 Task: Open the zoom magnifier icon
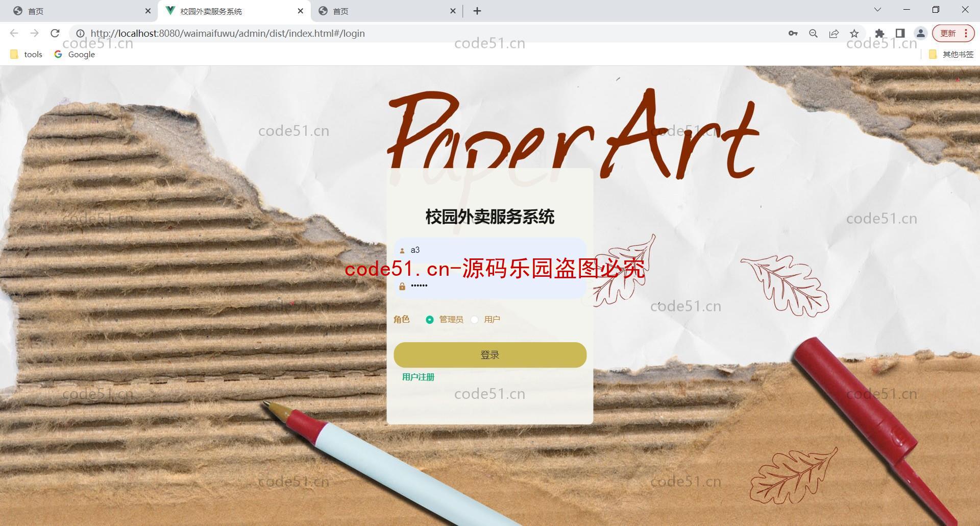813,33
